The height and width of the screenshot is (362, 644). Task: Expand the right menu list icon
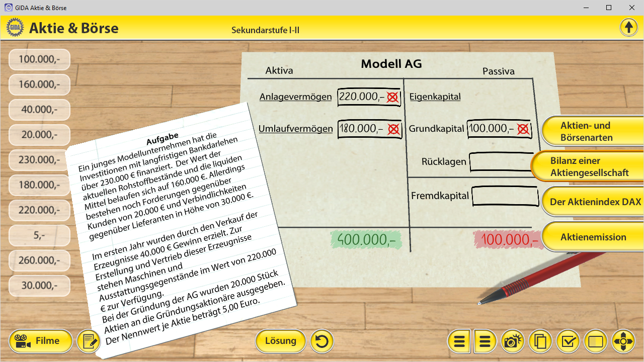[x=485, y=342]
